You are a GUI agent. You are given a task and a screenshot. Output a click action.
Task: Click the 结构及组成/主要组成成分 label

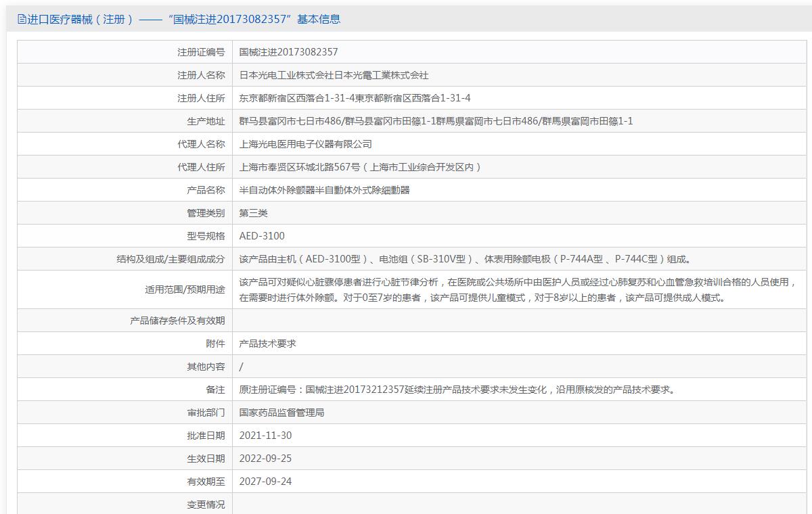pyautogui.click(x=171, y=259)
